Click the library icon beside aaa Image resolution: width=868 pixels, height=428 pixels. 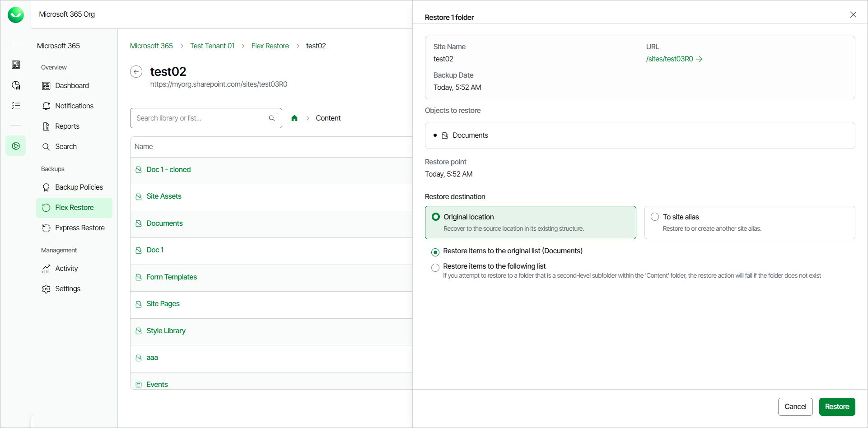point(139,358)
